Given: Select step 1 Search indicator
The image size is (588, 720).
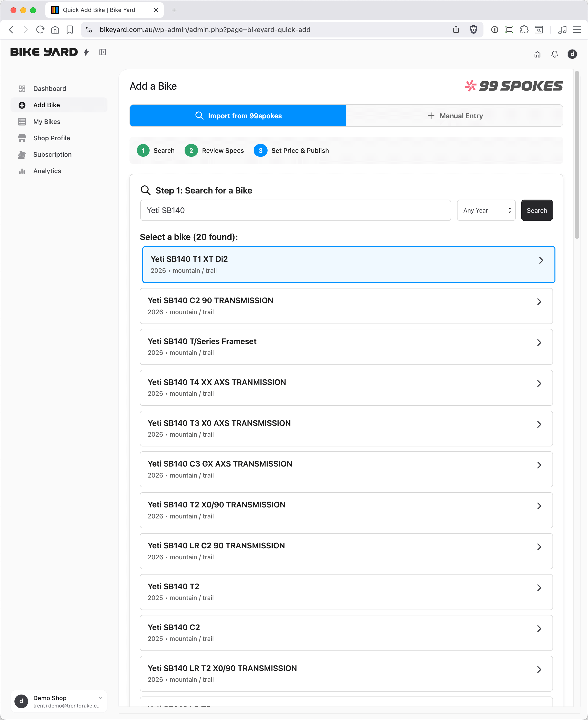Looking at the screenshot, I should 155,150.
